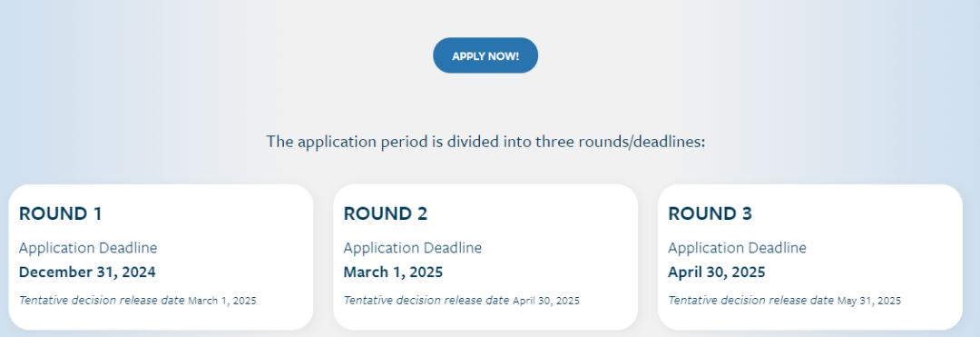The width and height of the screenshot is (980, 337).
Task: Click the April 30, 2025 decision date in Round 2
Action: click(546, 301)
